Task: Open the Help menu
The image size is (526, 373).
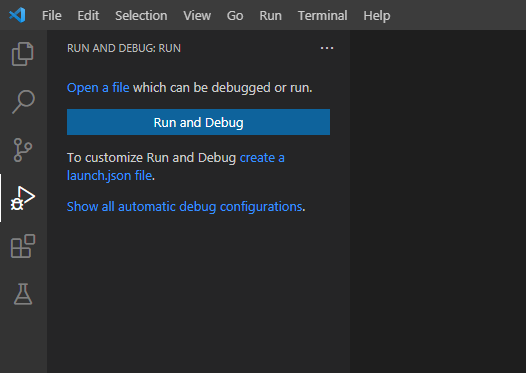Action: pyautogui.click(x=377, y=15)
